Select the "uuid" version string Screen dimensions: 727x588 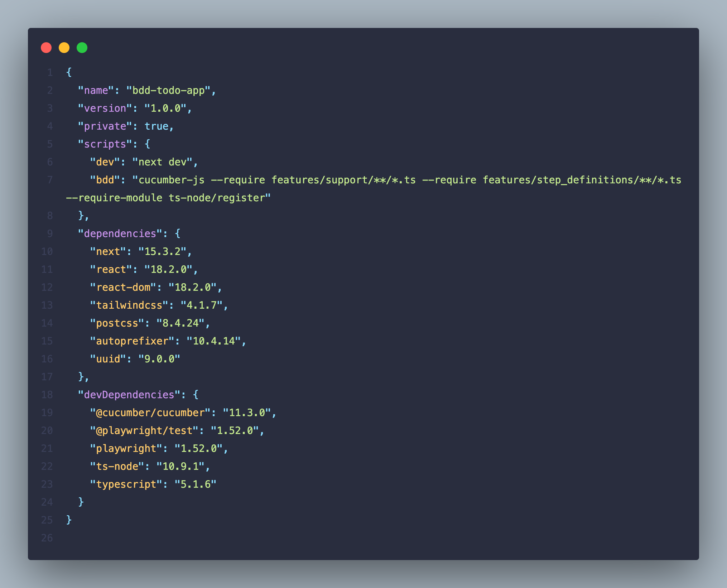click(160, 358)
